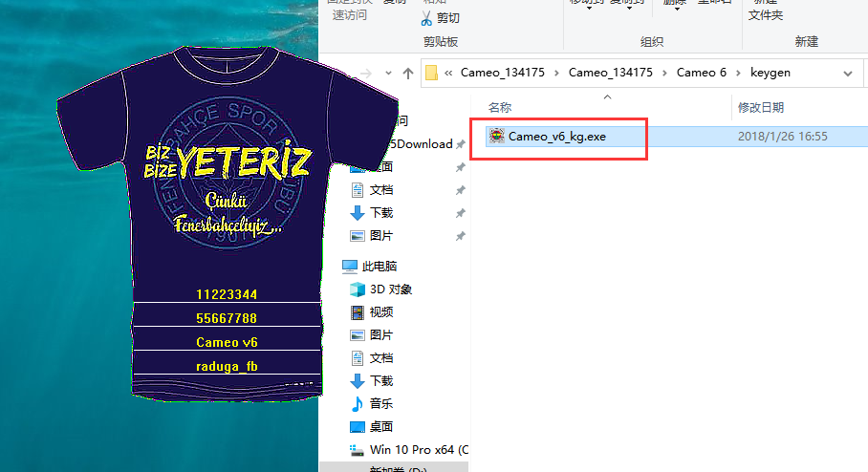The width and height of the screenshot is (868, 472).
Task: Click Cameo 6 breadcrumb segment
Action: [x=701, y=73]
